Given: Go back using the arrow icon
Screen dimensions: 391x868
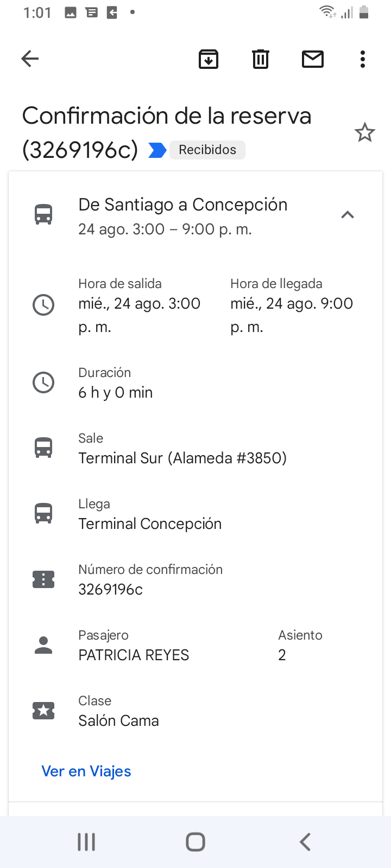Looking at the screenshot, I should point(30,59).
